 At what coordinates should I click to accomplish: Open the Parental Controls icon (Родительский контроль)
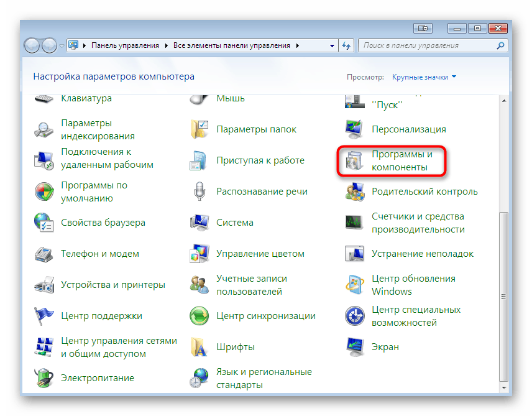click(x=354, y=192)
